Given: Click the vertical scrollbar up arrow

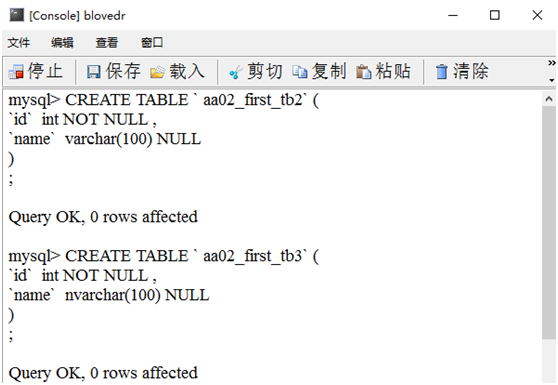Looking at the screenshot, I should coord(549,99).
